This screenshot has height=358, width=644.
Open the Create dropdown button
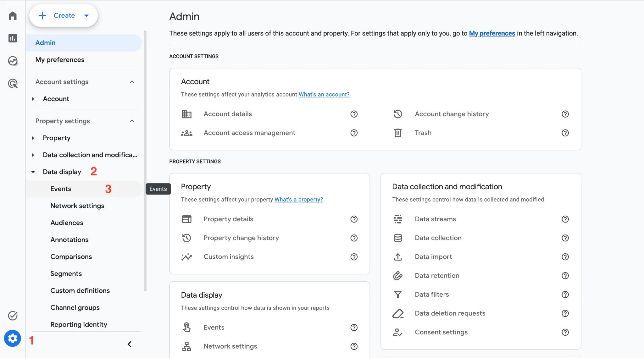coord(64,15)
